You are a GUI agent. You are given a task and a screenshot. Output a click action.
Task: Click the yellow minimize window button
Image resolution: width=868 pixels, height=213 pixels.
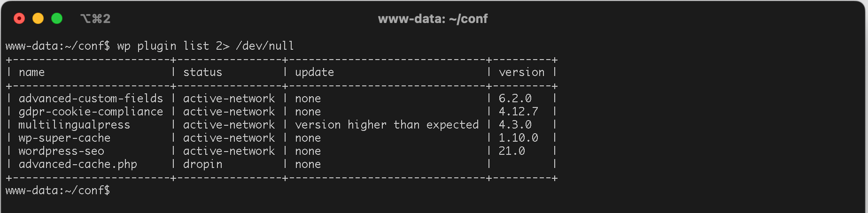[38, 18]
